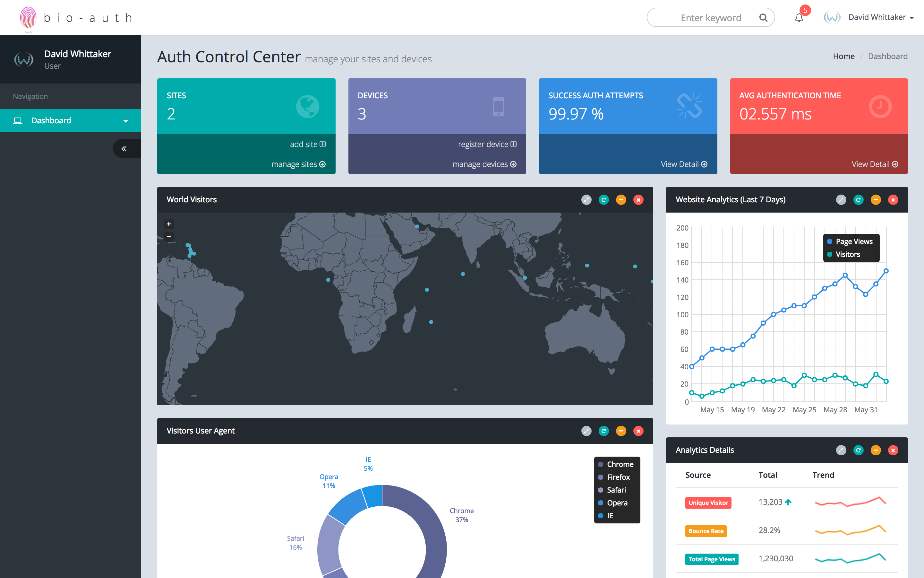This screenshot has height=578, width=924.
Task: Focus the Enter keyword search field
Action: pos(710,18)
